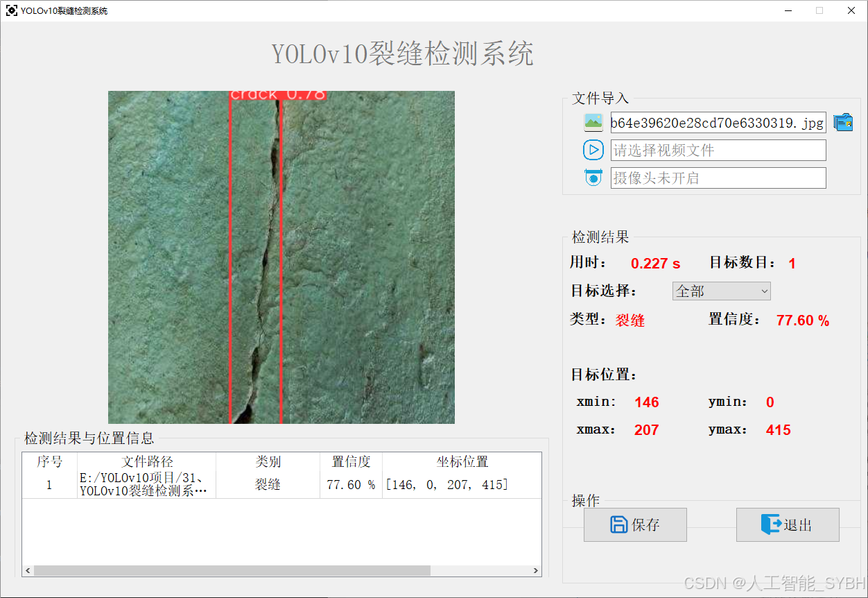Click the image file icon

(x=593, y=123)
